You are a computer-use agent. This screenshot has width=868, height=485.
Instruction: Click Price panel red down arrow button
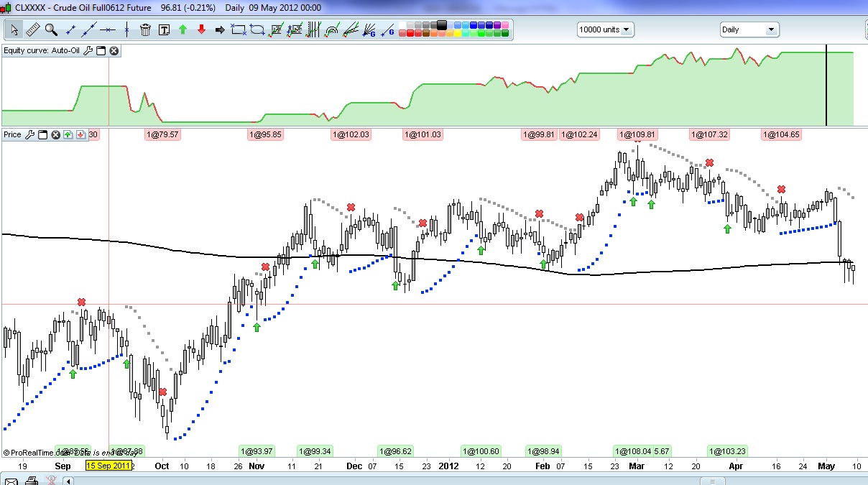(x=80, y=134)
